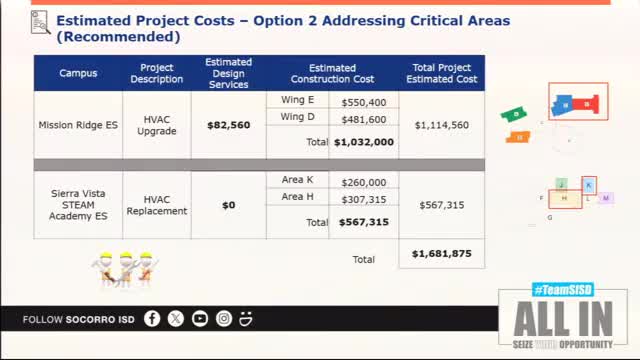Select the Campus column header
Viewport: 640px width, 360px height.
[78, 73]
